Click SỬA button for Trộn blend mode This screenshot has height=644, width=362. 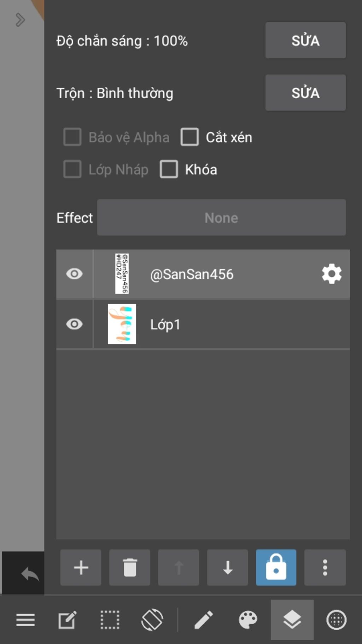[305, 93]
